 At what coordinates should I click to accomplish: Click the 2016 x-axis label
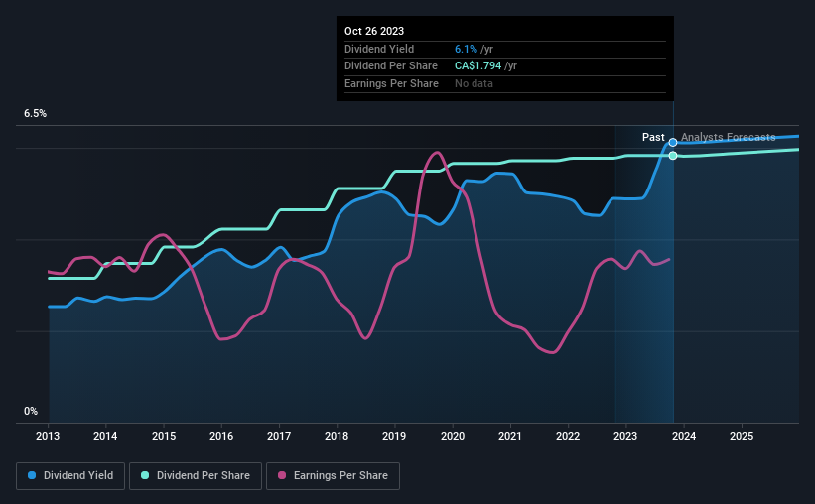(x=221, y=436)
